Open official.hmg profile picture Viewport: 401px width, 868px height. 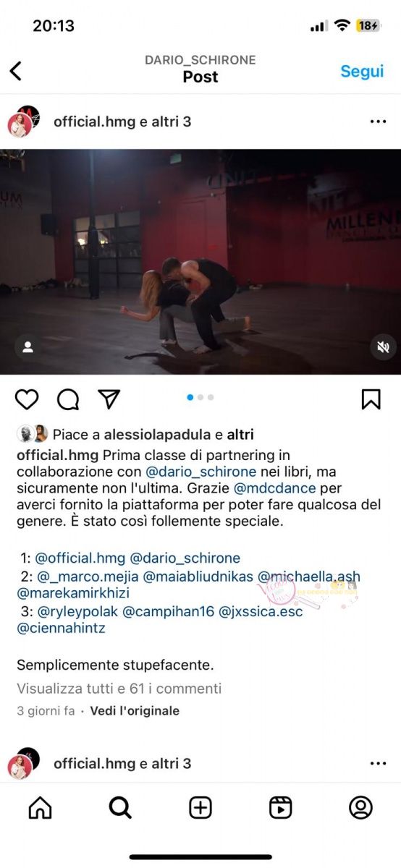pos(22,122)
